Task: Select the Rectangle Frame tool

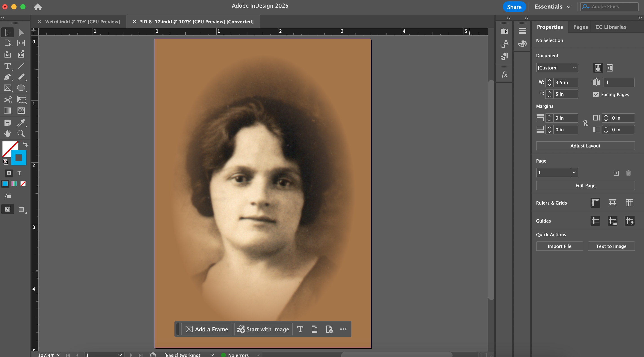Action: coord(7,88)
